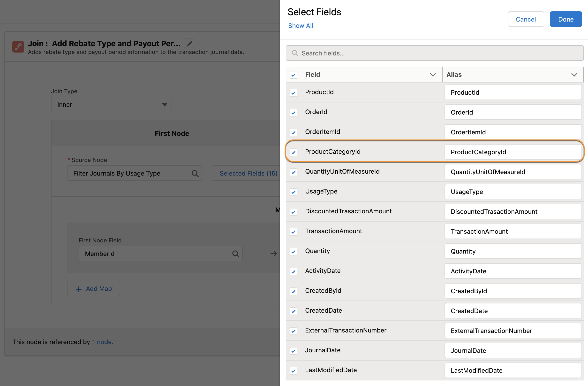Click the UsageType alias input
Image resolution: width=588 pixels, height=386 pixels.
coord(513,192)
